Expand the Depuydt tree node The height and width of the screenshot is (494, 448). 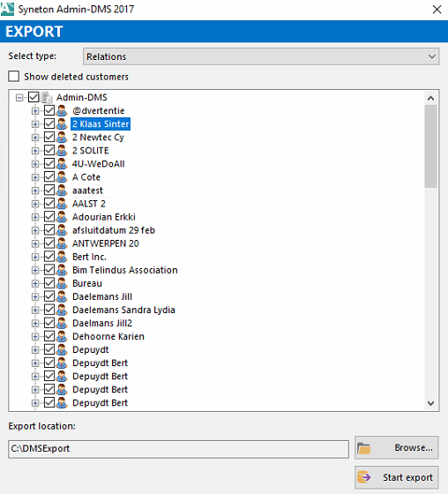[35, 350]
